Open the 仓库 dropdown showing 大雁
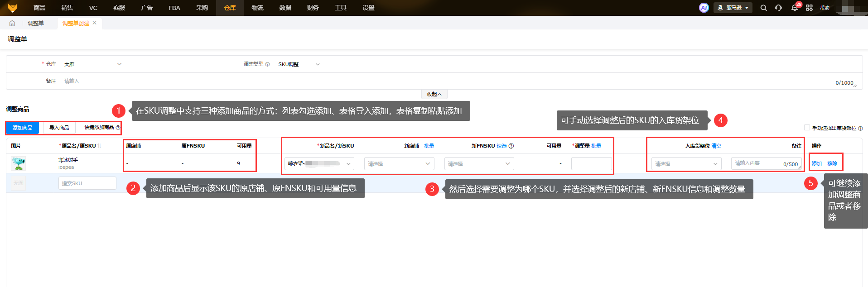The height and width of the screenshot is (287, 868). tap(93, 64)
